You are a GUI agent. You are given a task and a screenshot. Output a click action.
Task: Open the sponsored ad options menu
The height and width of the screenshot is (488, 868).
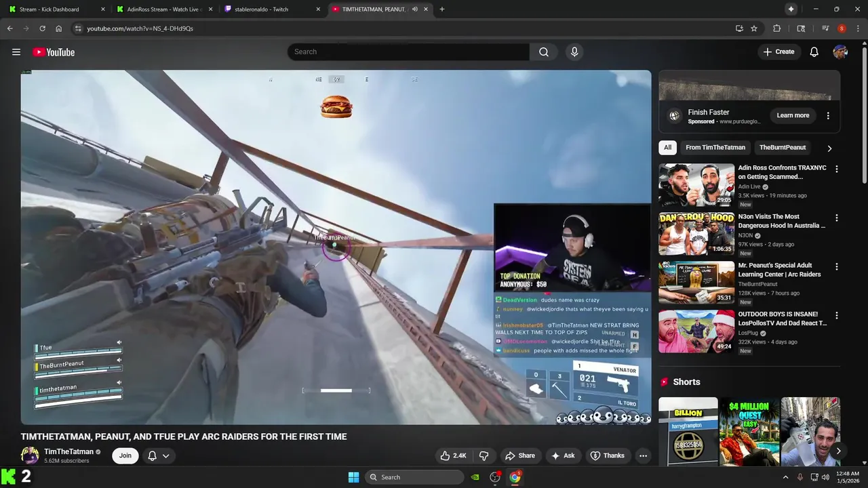pyautogui.click(x=828, y=116)
